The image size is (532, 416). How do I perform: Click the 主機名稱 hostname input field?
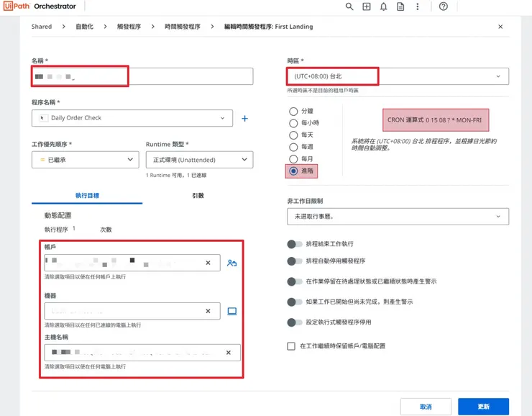click(142, 353)
